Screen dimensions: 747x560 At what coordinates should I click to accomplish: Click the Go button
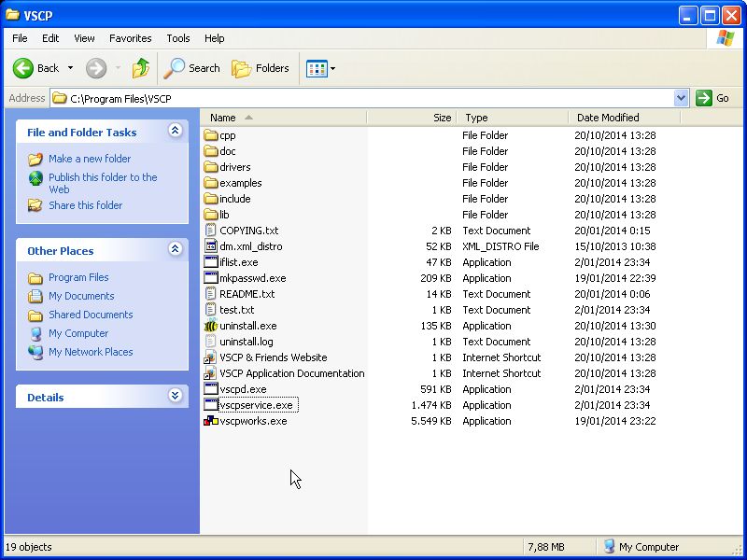pyautogui.click(x=712, y=98)
